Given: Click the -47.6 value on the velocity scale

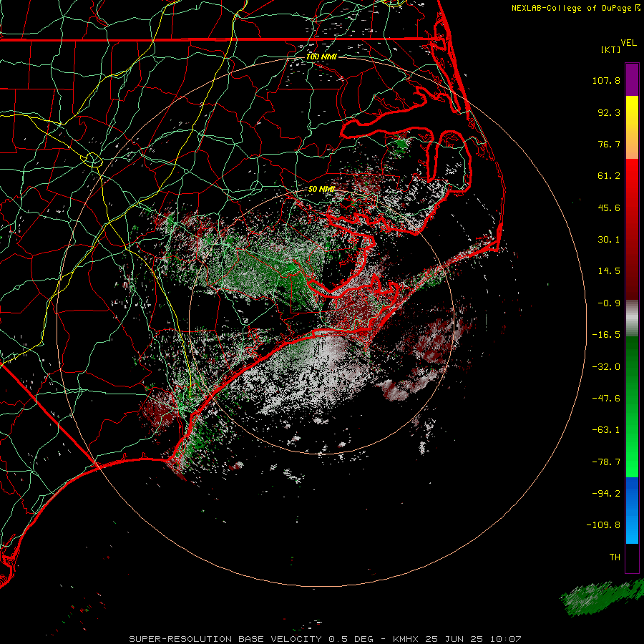Looking at the screenshot, I should point(606,399).
